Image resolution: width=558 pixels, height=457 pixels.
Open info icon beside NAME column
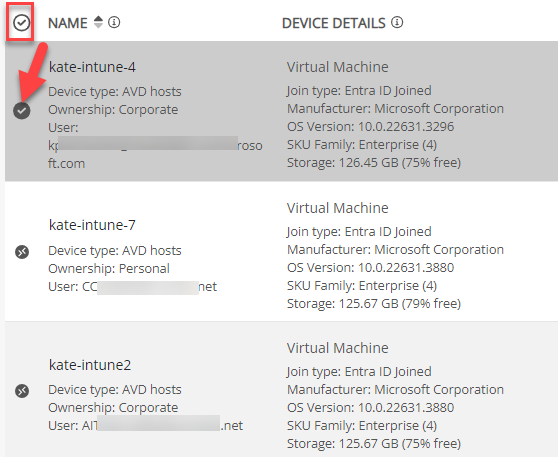pos(114,22)
